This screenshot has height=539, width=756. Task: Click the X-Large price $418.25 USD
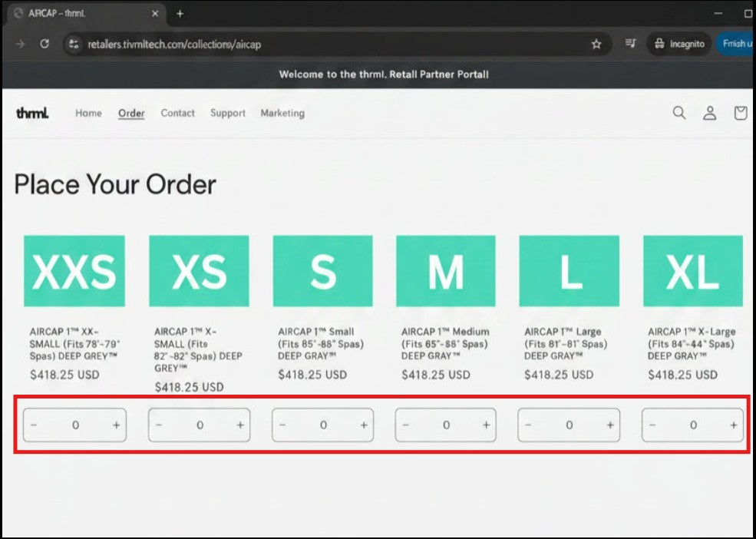coord(682,375)
